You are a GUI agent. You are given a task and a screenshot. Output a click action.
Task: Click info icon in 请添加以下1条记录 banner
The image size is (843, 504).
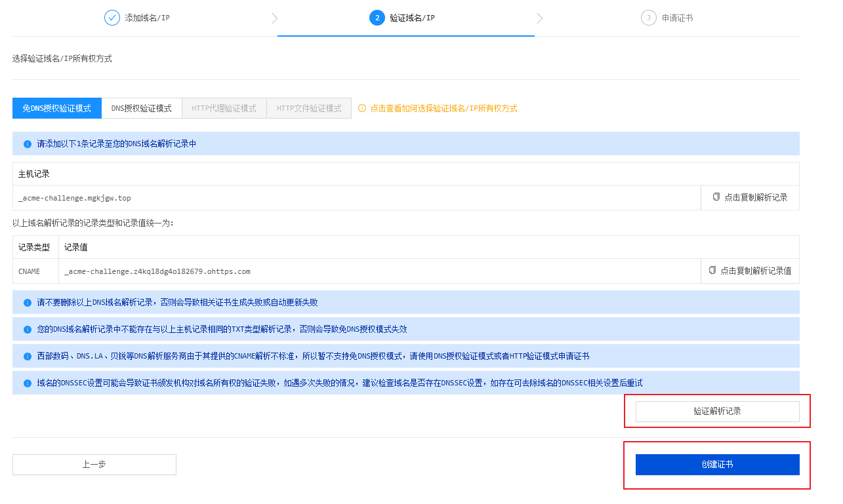point(28,144)
